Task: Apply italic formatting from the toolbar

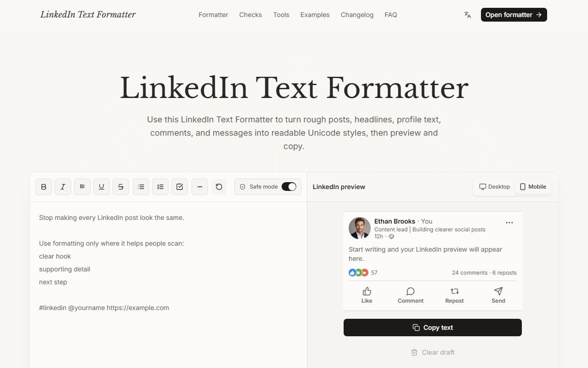Action: [x=63, y=187]
